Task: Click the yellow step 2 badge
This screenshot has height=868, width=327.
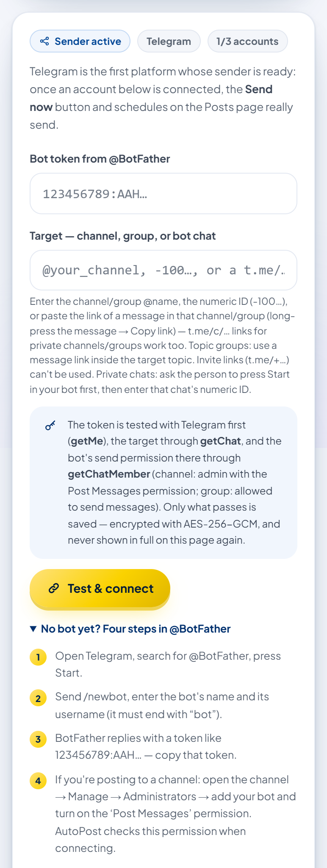Action: [38, 698]
